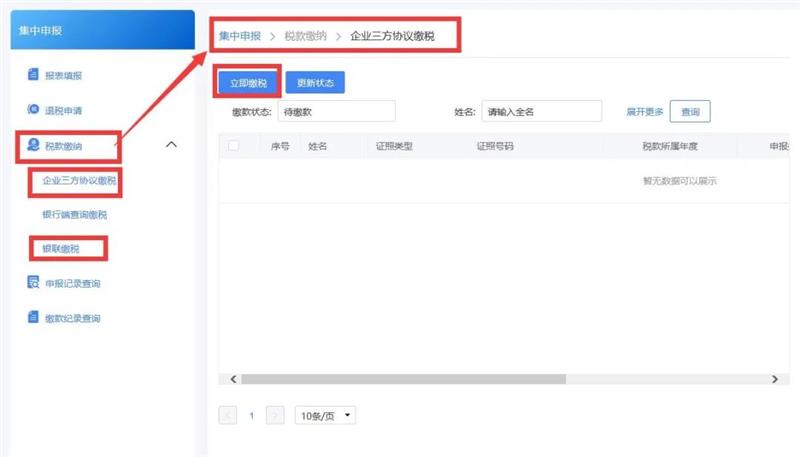Click the 缴款记录查询 sidebar icon
Screen dimensions: 800x457
tap(33, 318)
